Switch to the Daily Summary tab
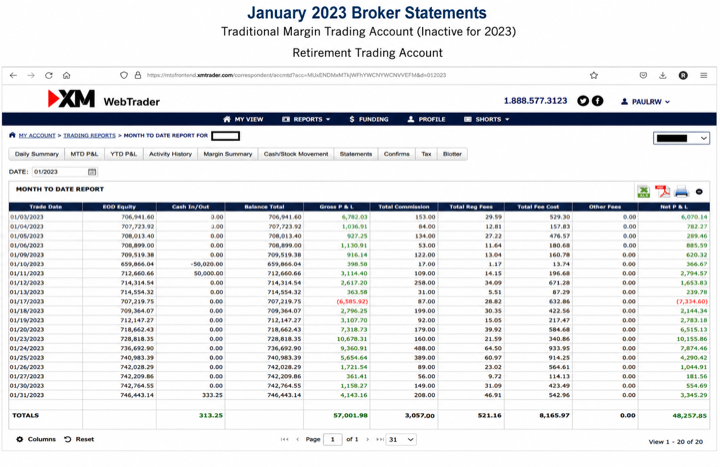 (37, 154)
